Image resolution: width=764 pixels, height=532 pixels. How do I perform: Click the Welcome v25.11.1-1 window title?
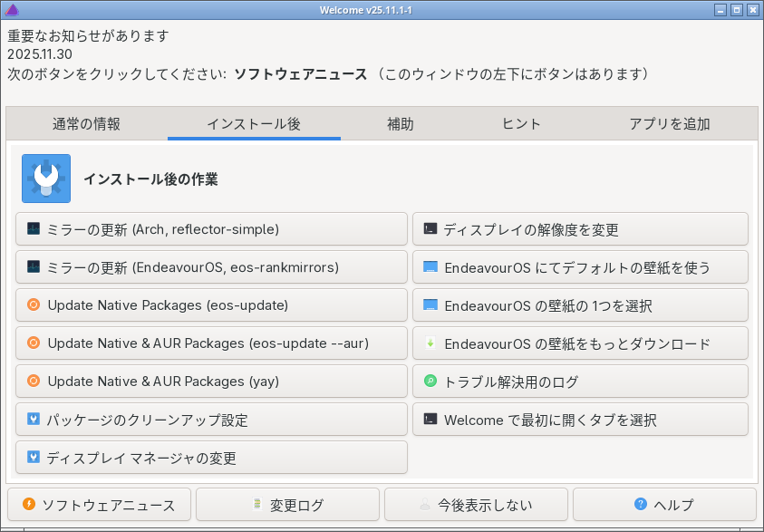(365, 10)
